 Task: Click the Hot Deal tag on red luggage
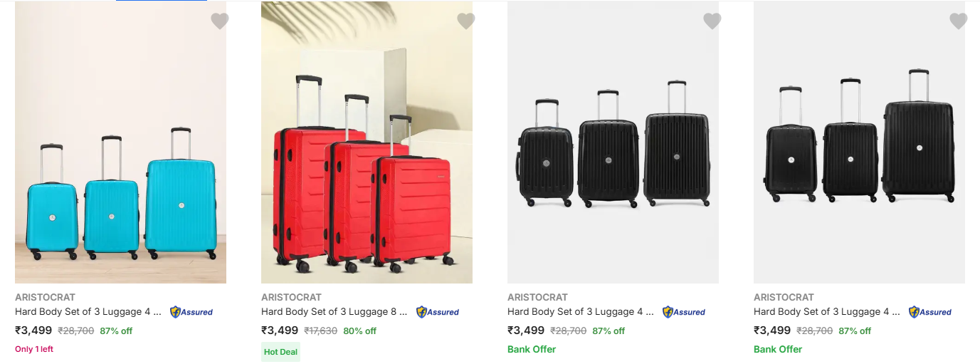point(280,352)
